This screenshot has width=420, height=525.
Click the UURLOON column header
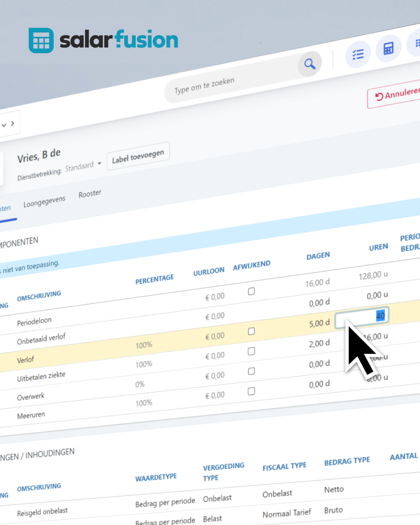tap(209, 271)
